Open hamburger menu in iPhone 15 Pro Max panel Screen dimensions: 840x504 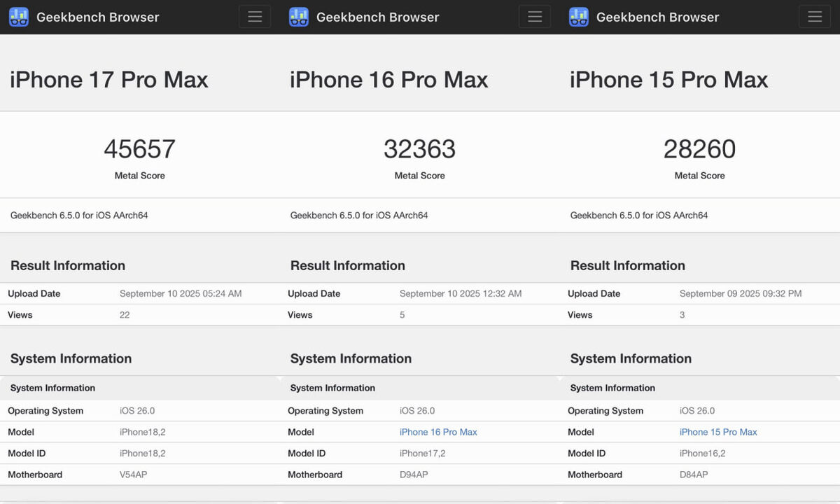point(815,17)
